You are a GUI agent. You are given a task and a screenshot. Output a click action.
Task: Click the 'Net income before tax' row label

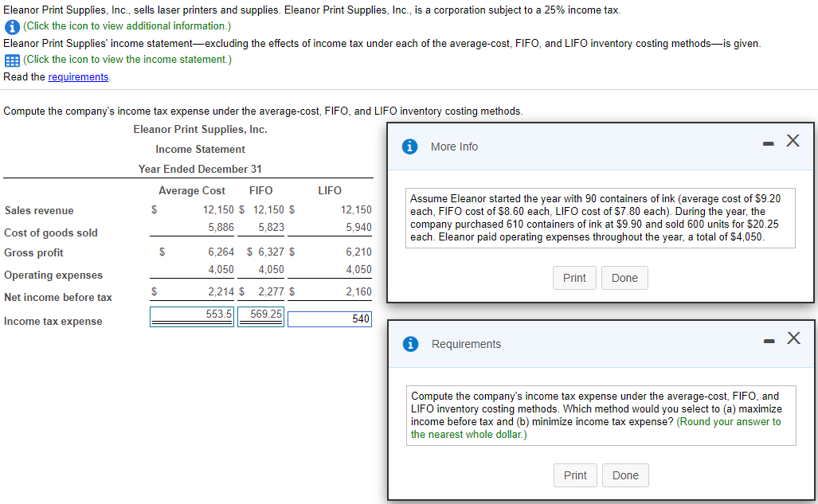[x=58, y=298]
